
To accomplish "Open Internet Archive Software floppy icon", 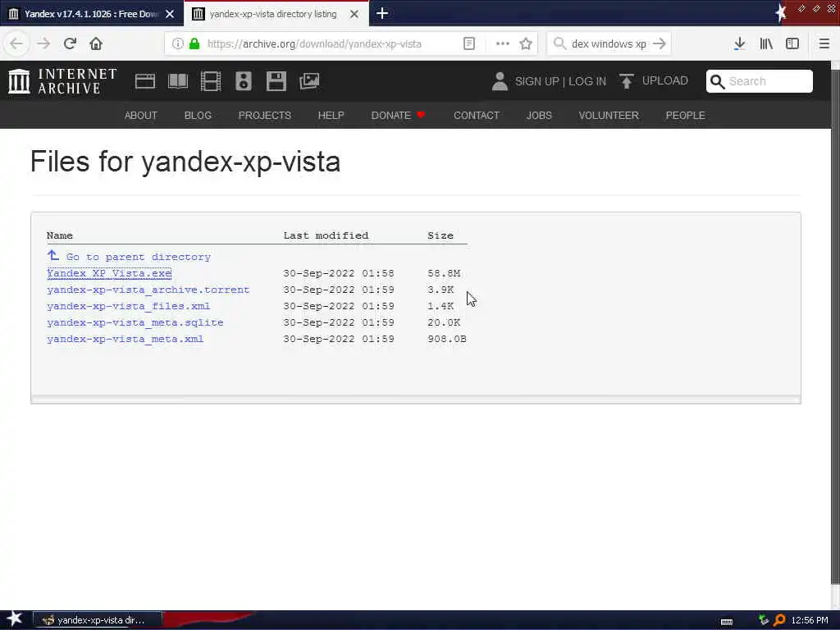I will click(276, 81).
